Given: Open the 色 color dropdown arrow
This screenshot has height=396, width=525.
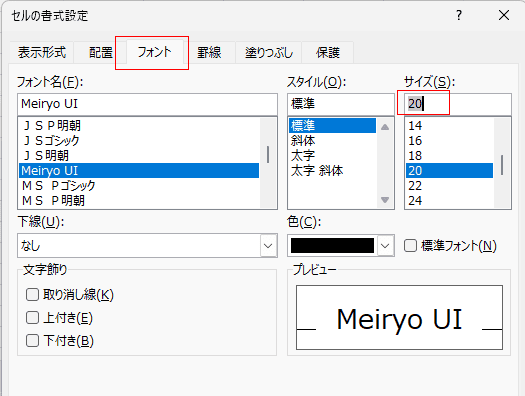Looking at the screenshot, I should point(385,246).
